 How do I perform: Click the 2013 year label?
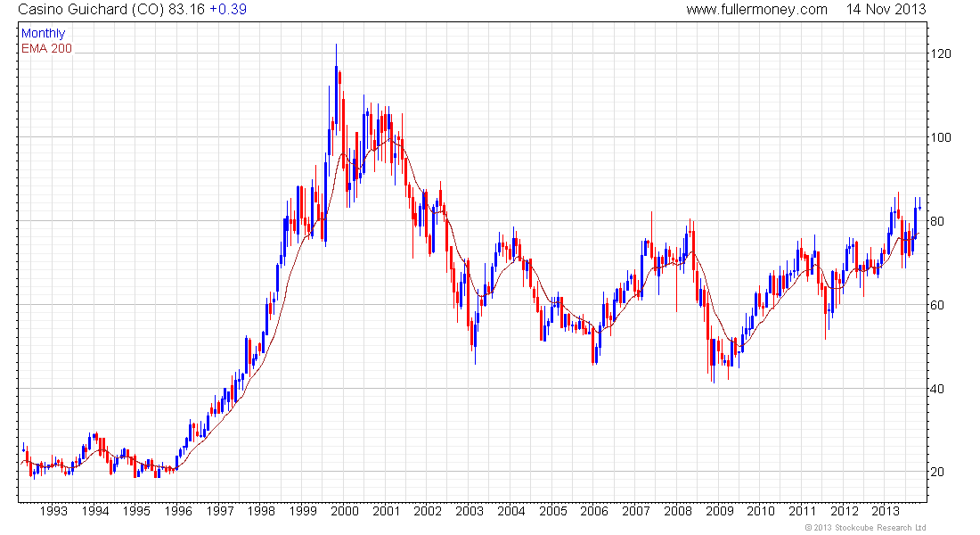[x=886, y=511]
